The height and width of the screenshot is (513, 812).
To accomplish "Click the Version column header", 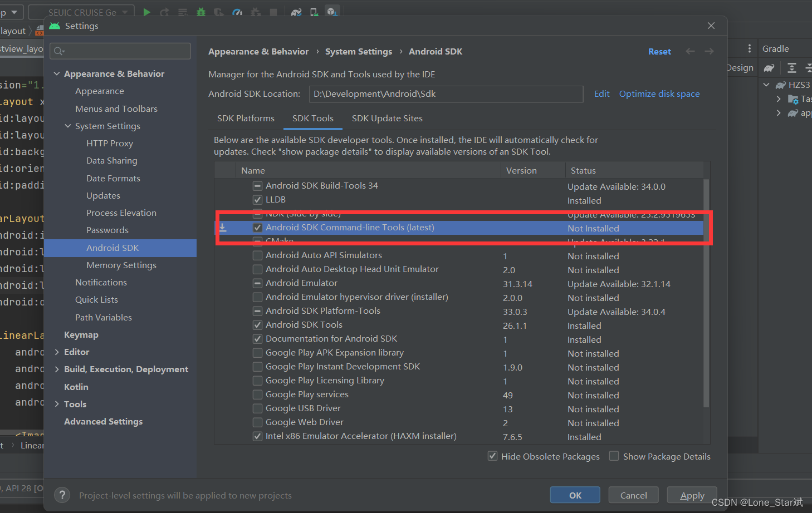I will pyautogui.click(x=533, y=170).
